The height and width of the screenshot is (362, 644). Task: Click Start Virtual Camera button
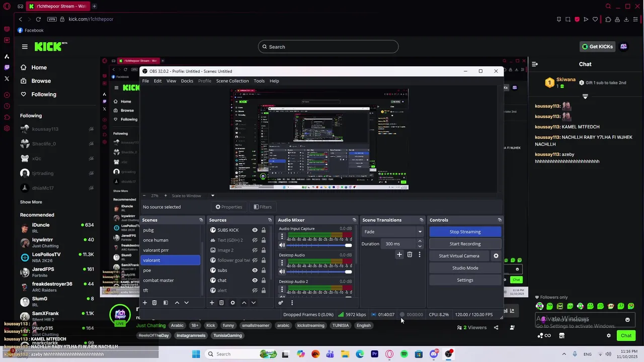pos(459,256)
